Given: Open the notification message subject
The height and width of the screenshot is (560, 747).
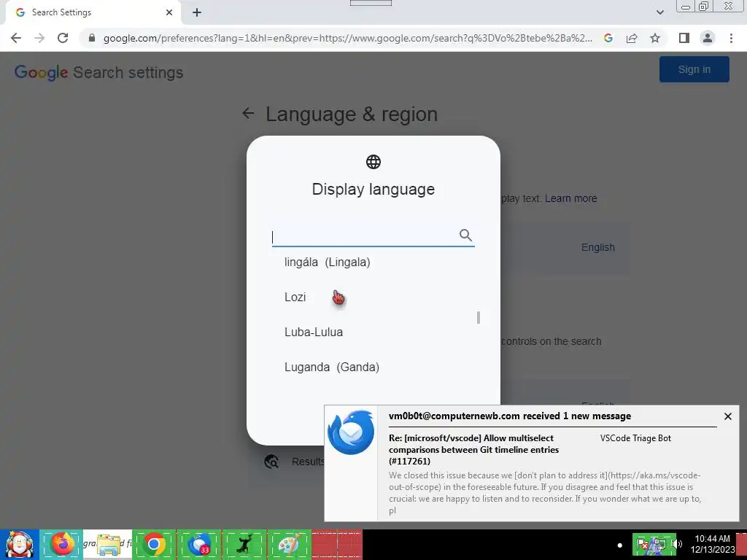Looking at the screenshot, I should point(473,449).
